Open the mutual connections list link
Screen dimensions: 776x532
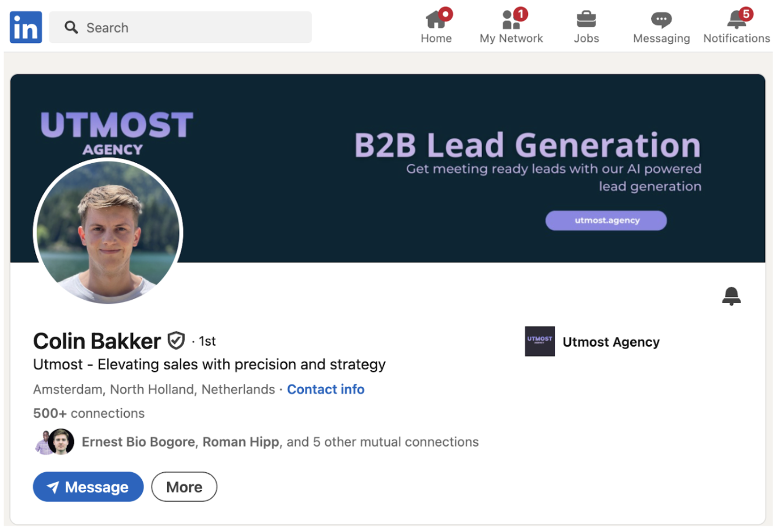280,442
